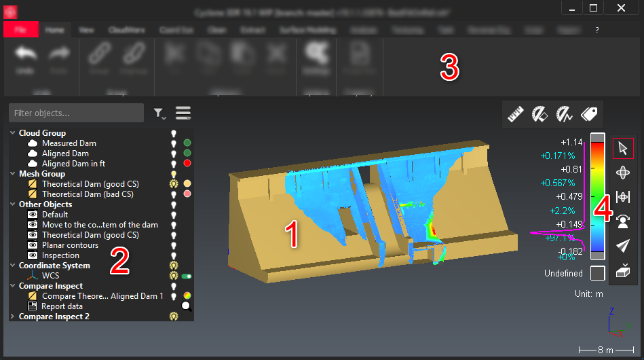
Task: Select the Report data item
Action: (x=62, y=306)
